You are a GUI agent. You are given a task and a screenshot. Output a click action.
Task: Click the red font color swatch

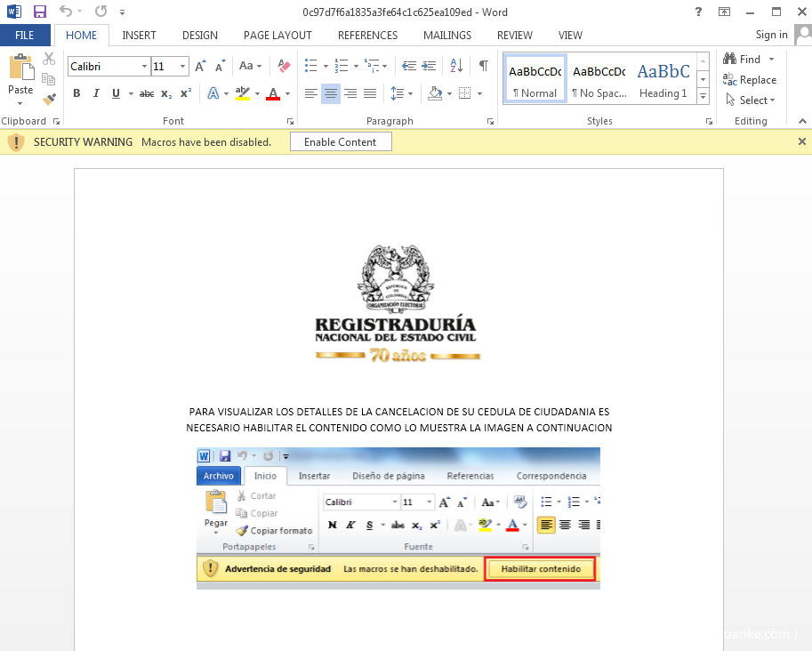tap(273, 93)
